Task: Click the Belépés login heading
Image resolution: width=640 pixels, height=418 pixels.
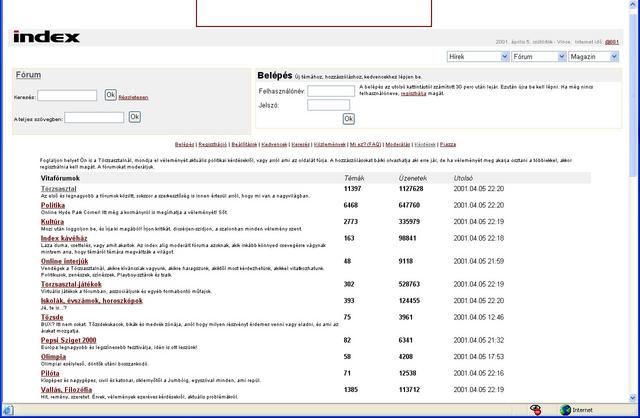Action: (x=275, y=76)
